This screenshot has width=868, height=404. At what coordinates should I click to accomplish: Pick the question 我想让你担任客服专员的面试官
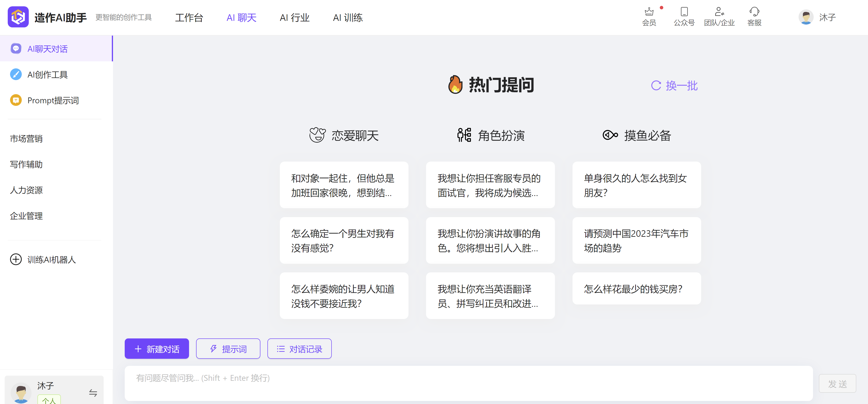point(490,185)
